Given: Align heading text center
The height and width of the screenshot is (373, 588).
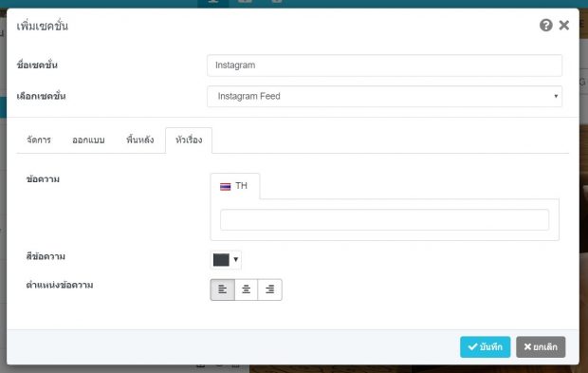Looking at the screenshot, I should (247, 289).
